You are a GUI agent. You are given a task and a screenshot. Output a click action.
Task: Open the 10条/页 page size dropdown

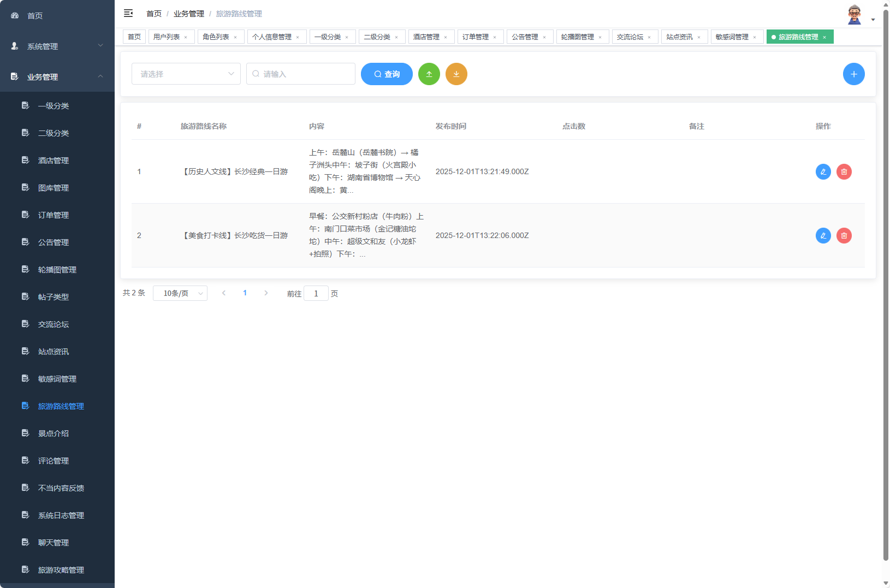pyautogui.click(x=180, y=293)
